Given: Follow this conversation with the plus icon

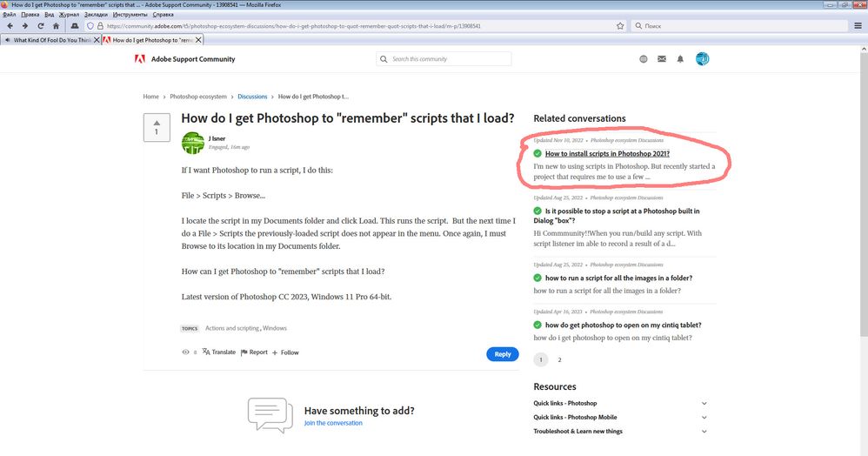Looking at the screenshot, I should point(285,352).
